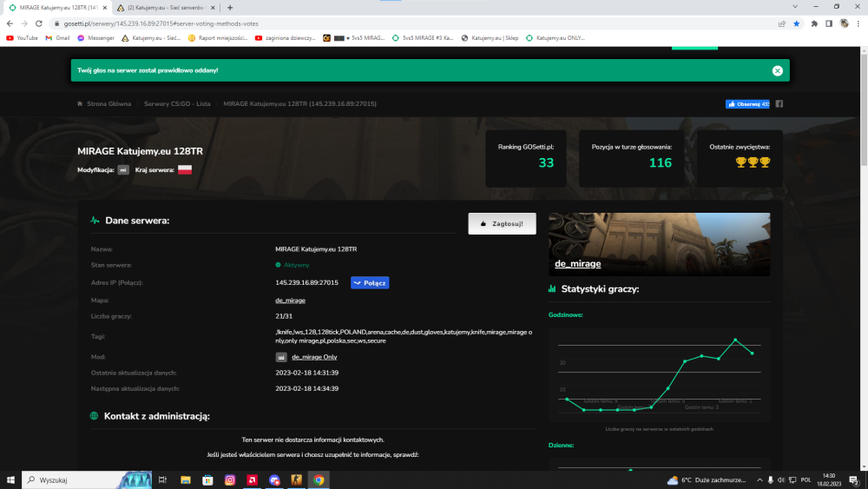Screen dimensions: 868x489
Task: Open the Facebook icon next to Obserwuj
Action: tap(779, 104)
